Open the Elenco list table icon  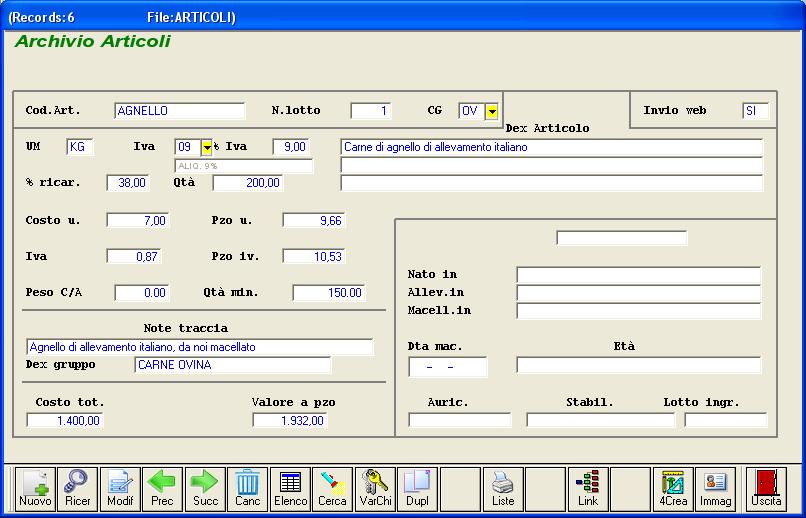point(290,489)
